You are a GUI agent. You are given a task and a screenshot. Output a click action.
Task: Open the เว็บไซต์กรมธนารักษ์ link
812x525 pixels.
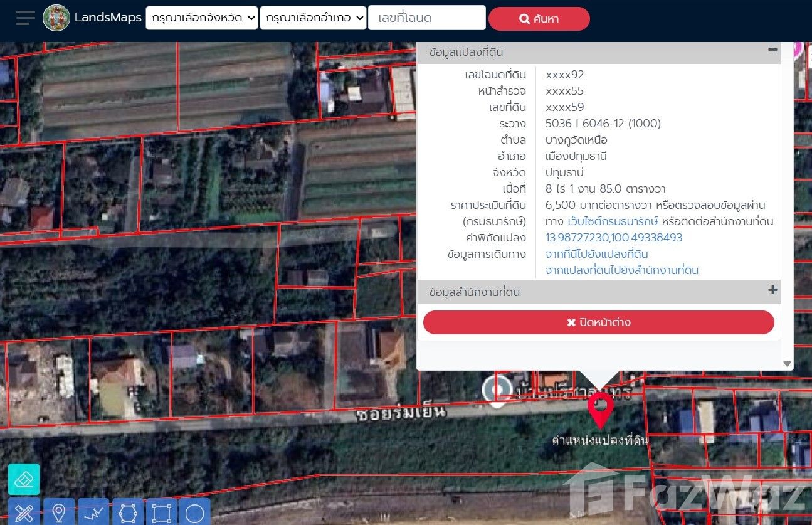click(x=613, y=221)
